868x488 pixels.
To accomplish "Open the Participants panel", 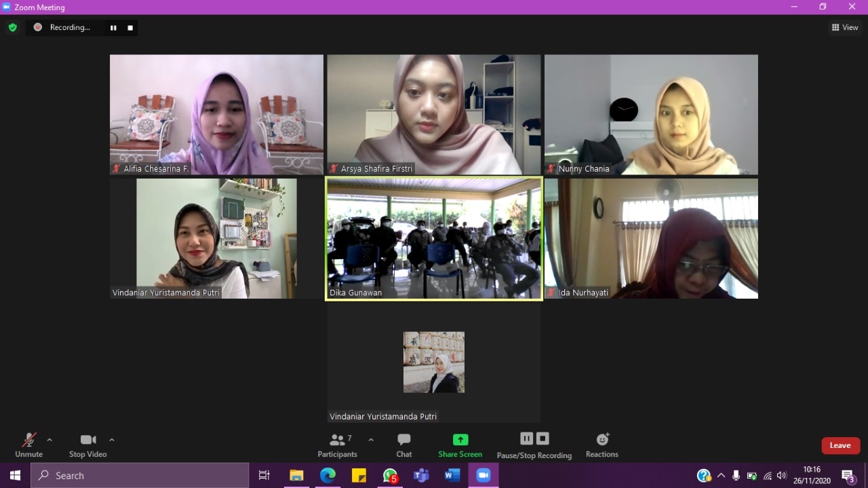I will click(337, 445).
